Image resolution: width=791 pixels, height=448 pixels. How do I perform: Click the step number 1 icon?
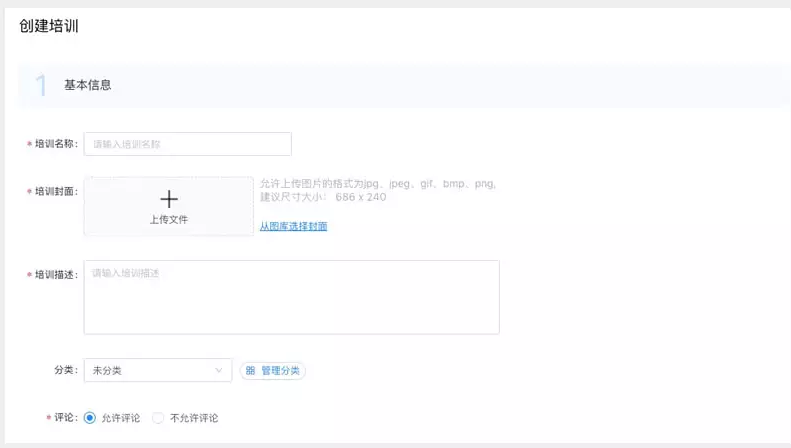(41, 86)
